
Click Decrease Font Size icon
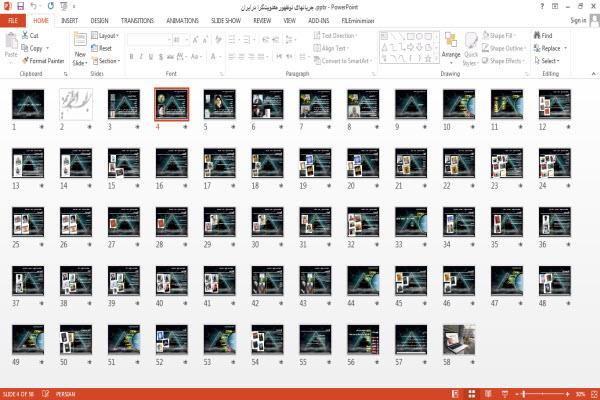coord(205,40)
